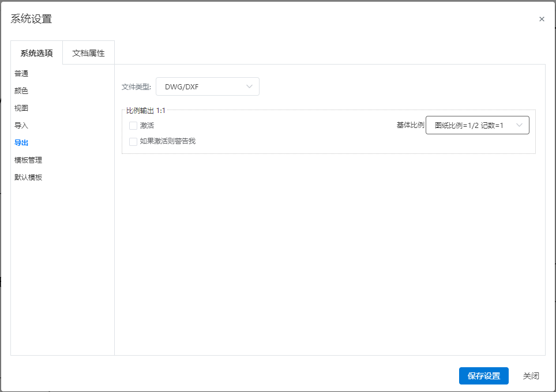556x392 pixels.
Task: Close the 系统设置 dialog with X
Action: point(542,19)
